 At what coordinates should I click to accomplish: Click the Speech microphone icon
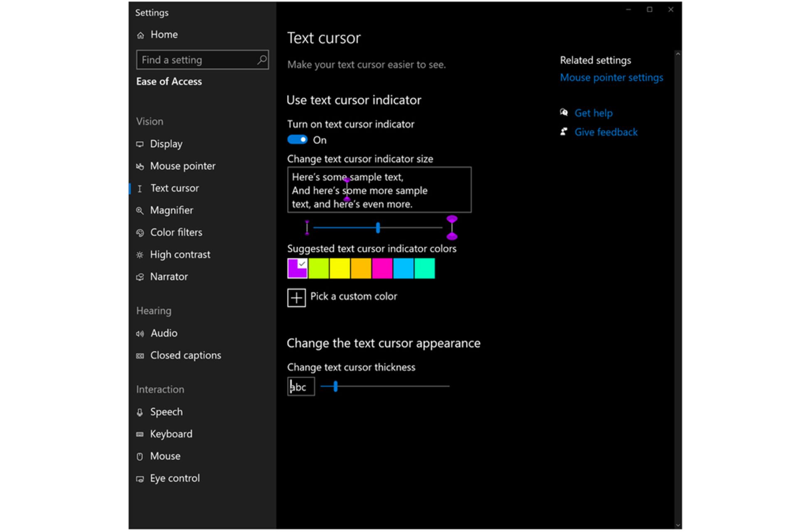(140, 412)
